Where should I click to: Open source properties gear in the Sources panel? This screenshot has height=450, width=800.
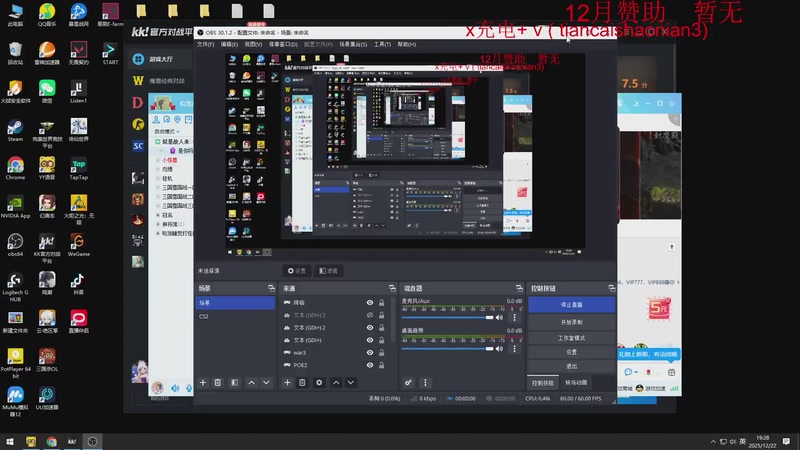pos(319,382)
